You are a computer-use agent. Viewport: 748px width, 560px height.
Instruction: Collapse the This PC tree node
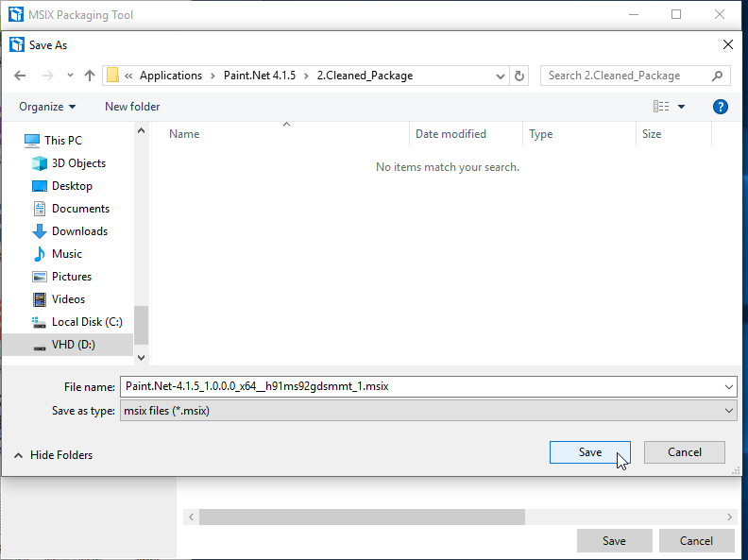(12, 141)
